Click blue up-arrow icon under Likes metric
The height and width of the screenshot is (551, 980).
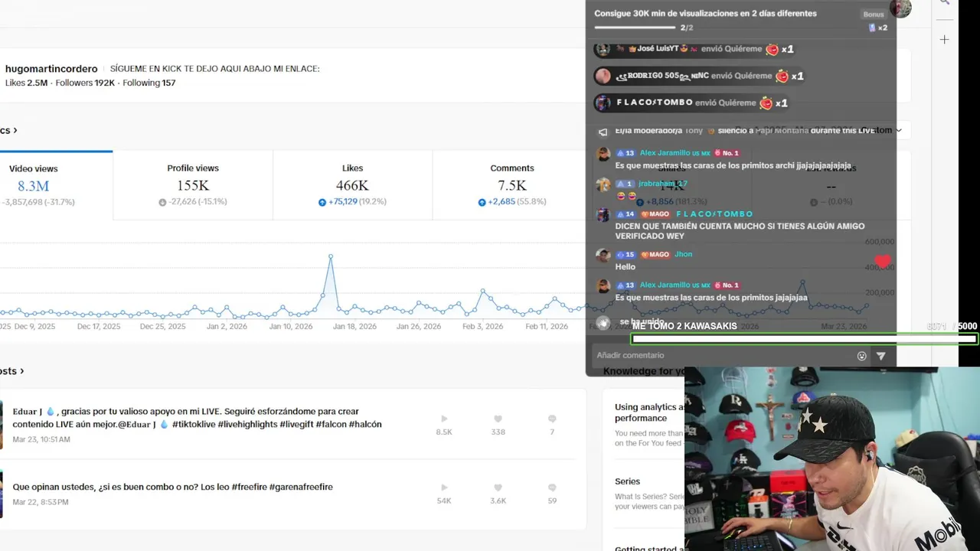[322, 202]
